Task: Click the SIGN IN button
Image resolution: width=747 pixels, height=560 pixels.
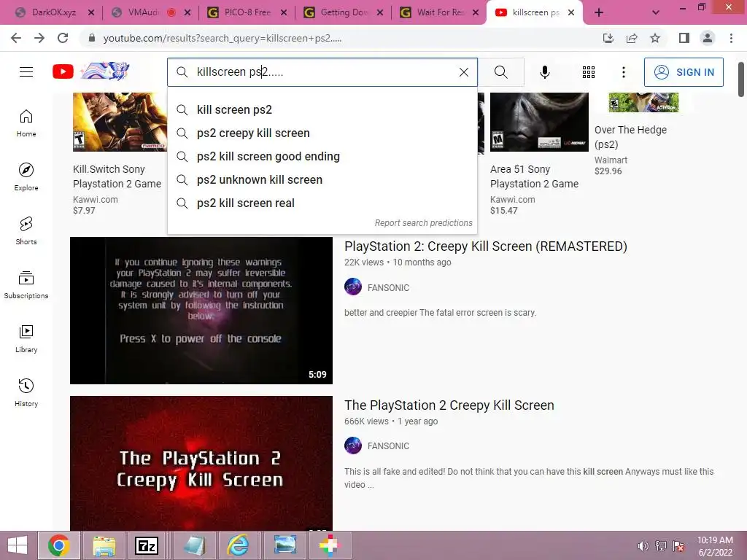Action: (684, 72)
